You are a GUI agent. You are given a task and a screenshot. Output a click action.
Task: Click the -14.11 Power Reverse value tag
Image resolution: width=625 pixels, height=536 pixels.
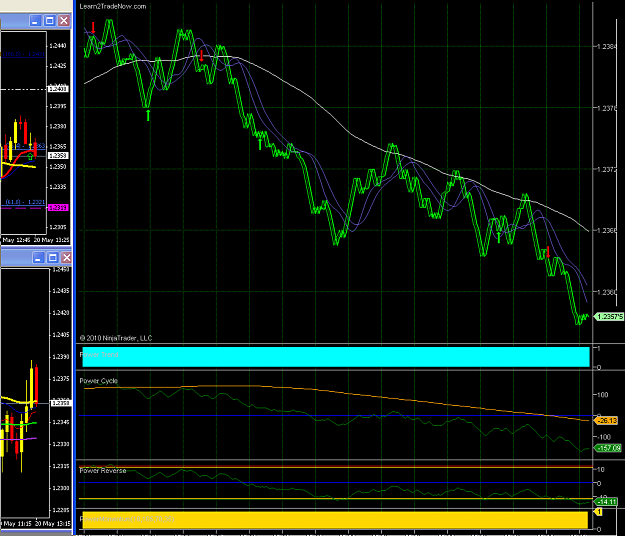click(606, 502)
